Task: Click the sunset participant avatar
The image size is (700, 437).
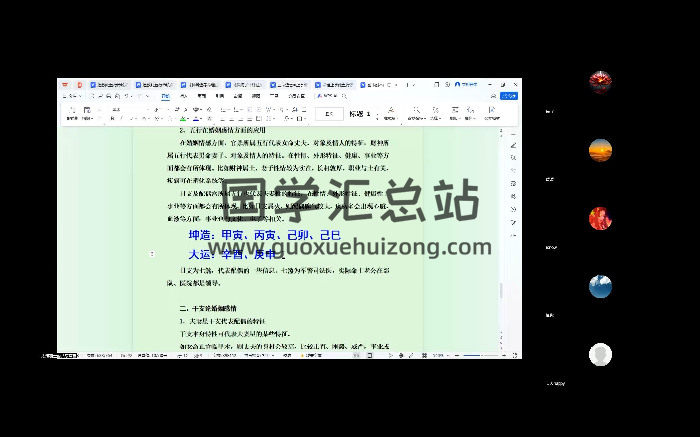Action: 600,150
